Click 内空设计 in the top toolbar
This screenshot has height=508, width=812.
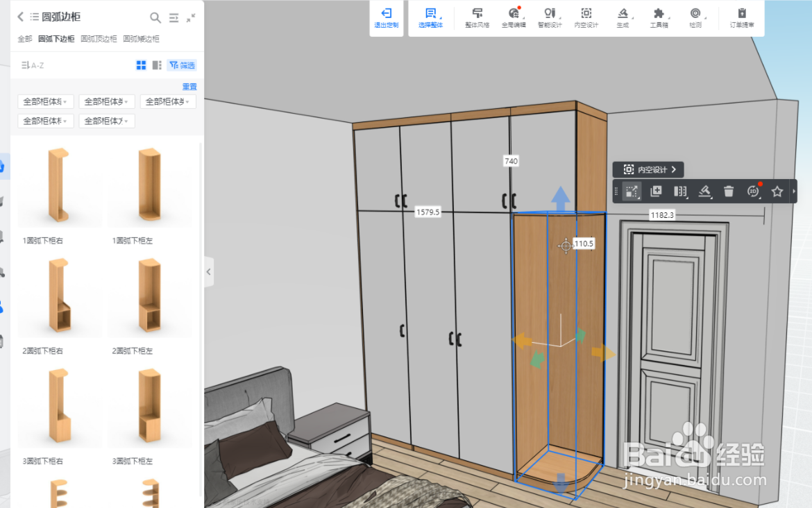[x=586, y=17]
